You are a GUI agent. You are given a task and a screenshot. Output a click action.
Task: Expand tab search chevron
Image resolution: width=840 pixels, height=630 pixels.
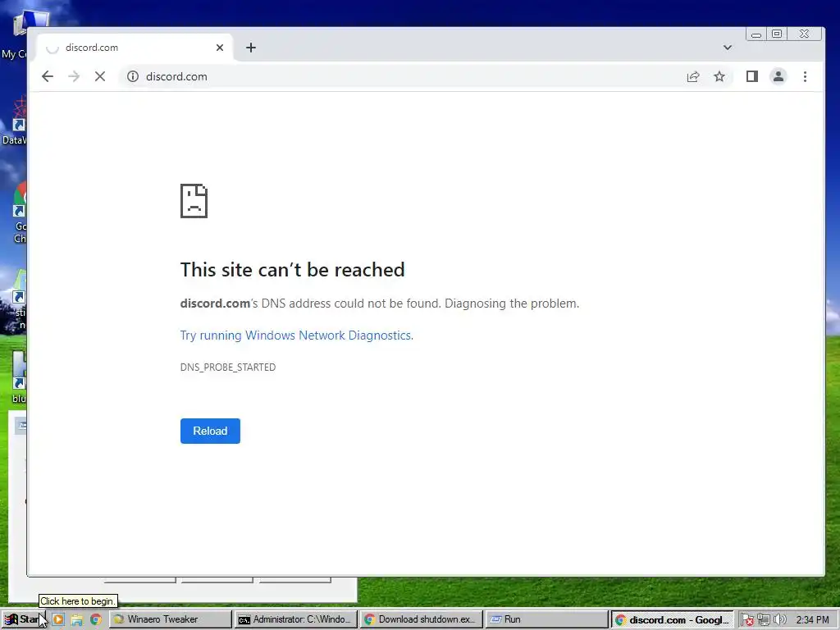pyautogui.click(x=728, y=48)
